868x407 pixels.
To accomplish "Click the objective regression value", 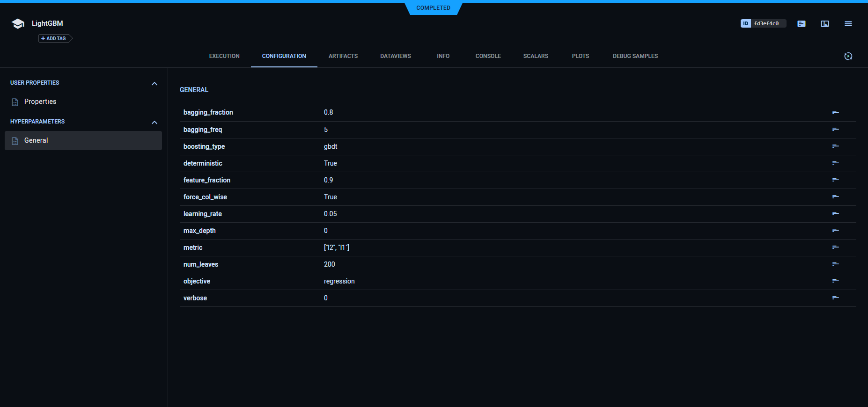I will [339, 281].
